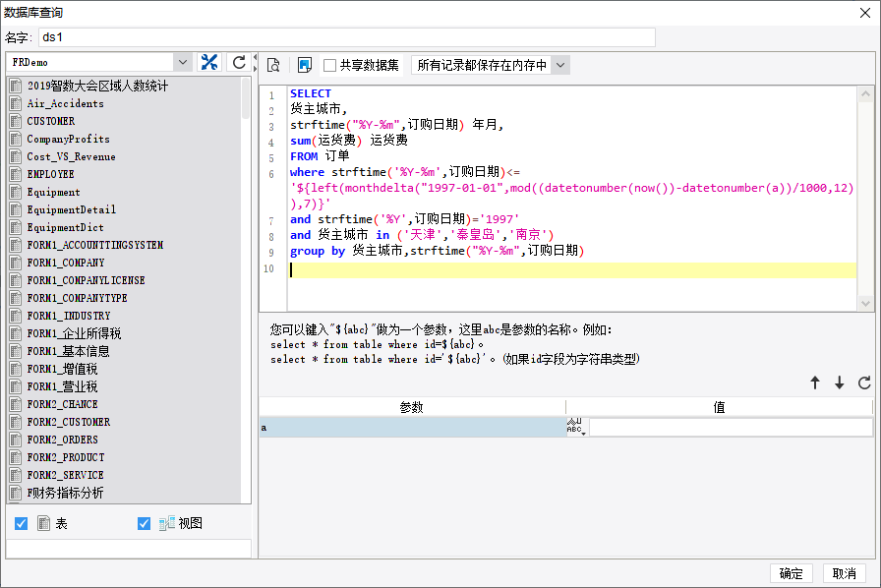Select the FORM1_营业税 table
This screenshot has width=881, height=588.
point(62,386)
